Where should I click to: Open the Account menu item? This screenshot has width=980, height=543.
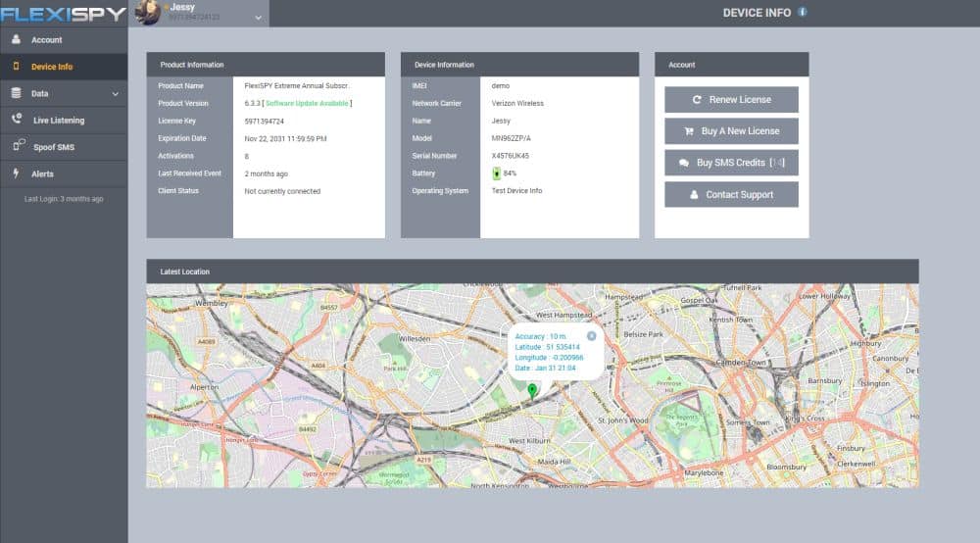(64, 40)
